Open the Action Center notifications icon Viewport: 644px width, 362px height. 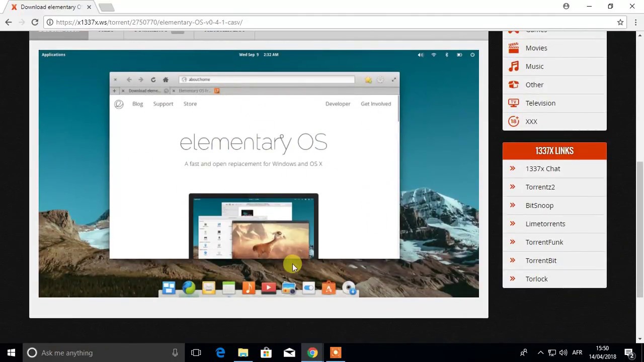click(629, 352)
